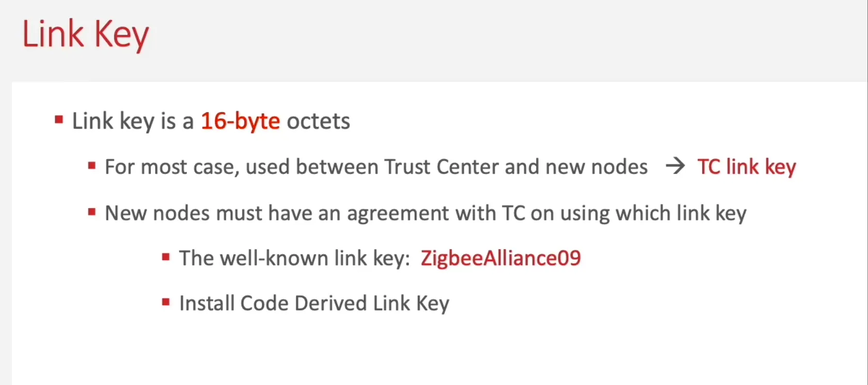
Task: Click "New nodes must have" at line start
Action: (x=183, y=213)
